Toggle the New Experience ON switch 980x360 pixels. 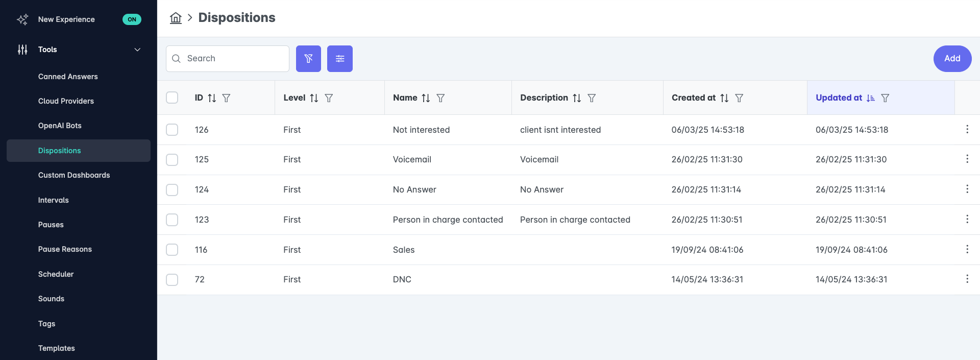pyautogui.click(x=132, y=19)
